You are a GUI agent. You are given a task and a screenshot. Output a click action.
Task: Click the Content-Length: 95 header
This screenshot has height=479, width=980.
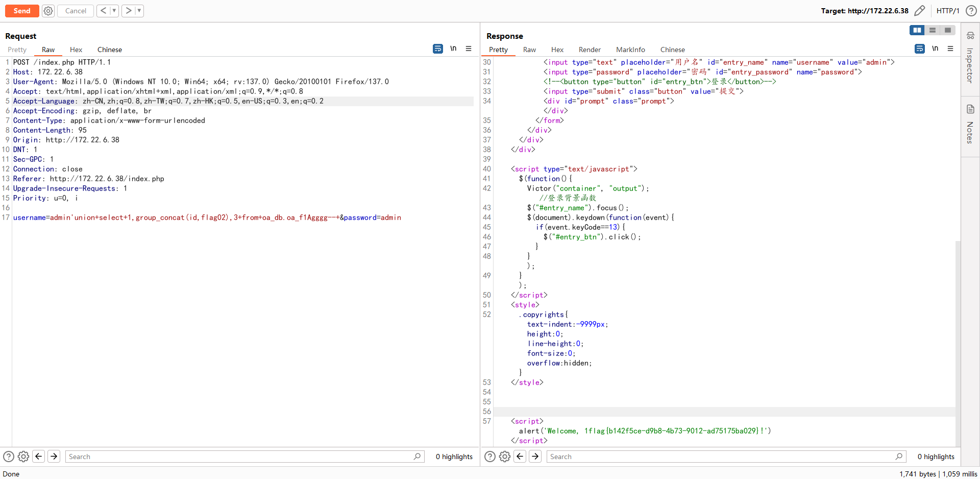pyautogui.click(x=50, y=130)
